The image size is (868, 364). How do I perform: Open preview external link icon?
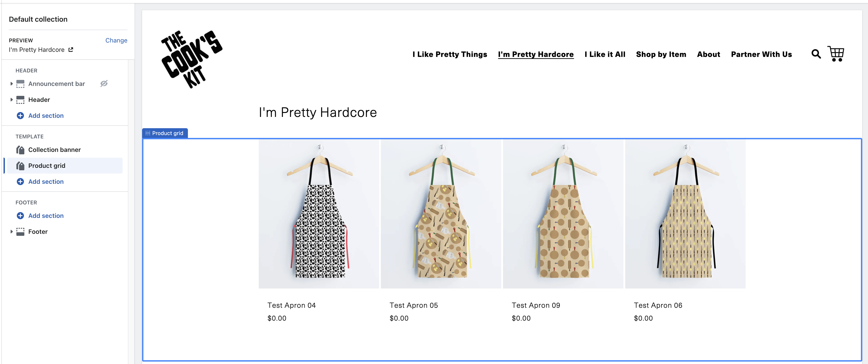click(x=71, y=50)
